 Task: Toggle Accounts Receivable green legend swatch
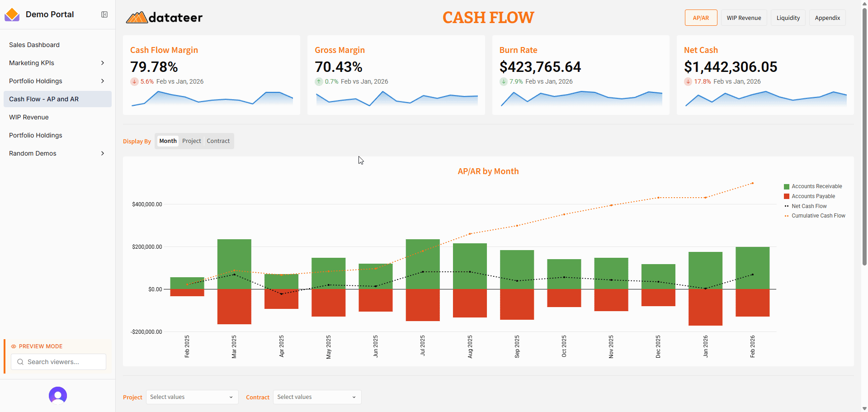tap(787, 187)
